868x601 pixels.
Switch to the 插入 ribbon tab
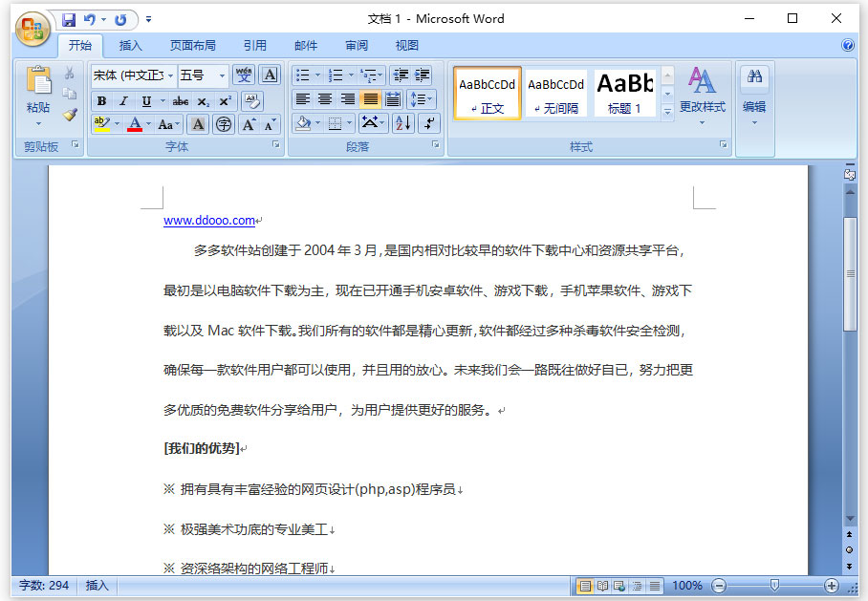[x=131, y=43]
